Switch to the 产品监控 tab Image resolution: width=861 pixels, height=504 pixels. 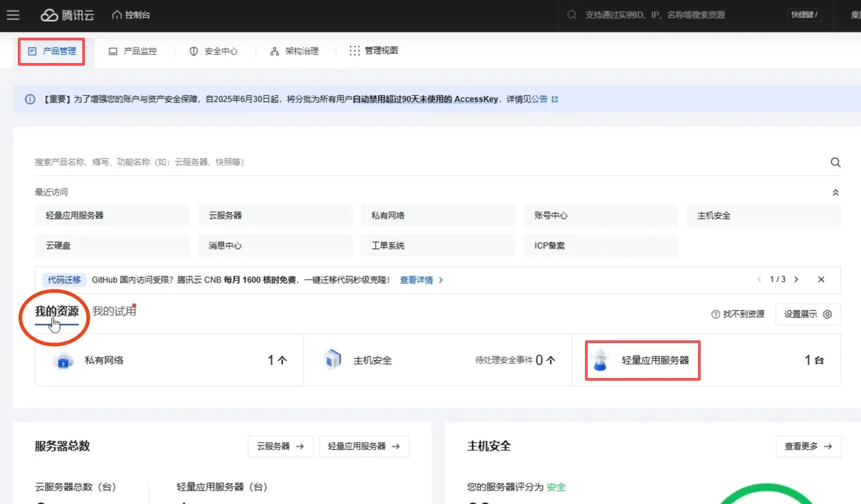(x=133, y=51)
